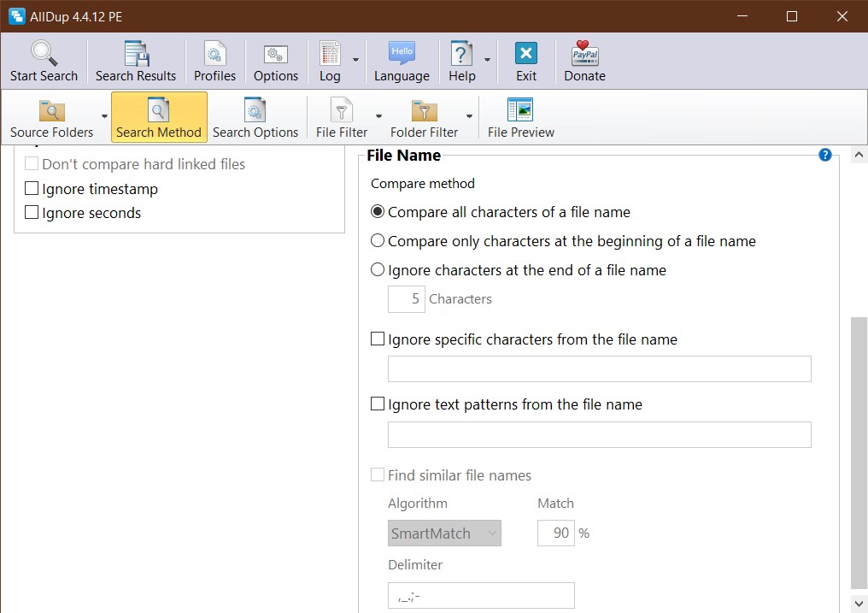Click the vertical scrollbar thumb
The image size is (868, 613).
click(859, 453)
